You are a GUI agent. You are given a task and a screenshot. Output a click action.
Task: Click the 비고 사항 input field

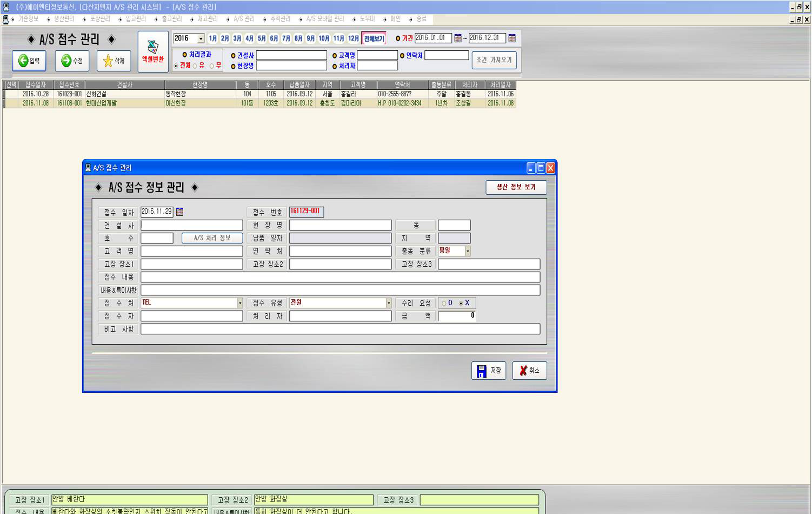point(341,329)
